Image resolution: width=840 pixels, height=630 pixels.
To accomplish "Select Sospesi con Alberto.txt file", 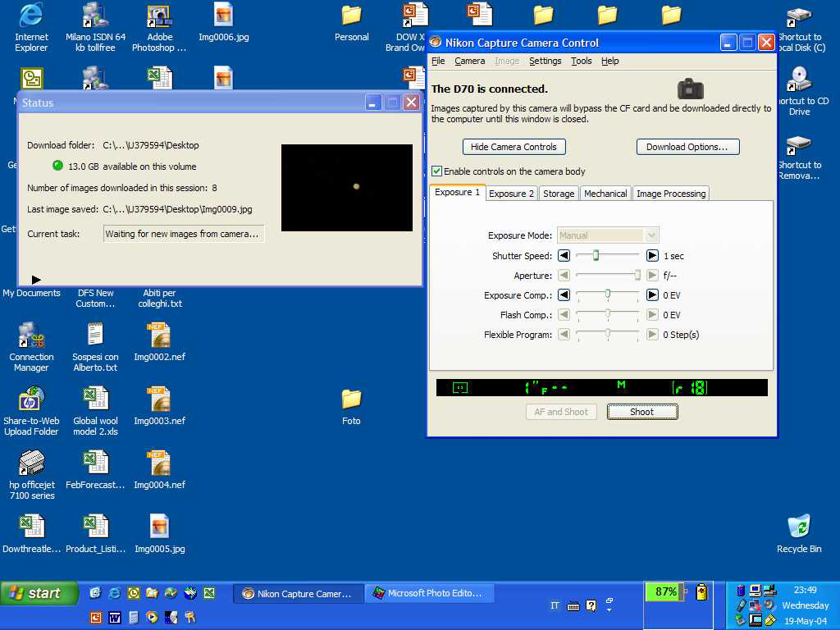I will 95,347.
